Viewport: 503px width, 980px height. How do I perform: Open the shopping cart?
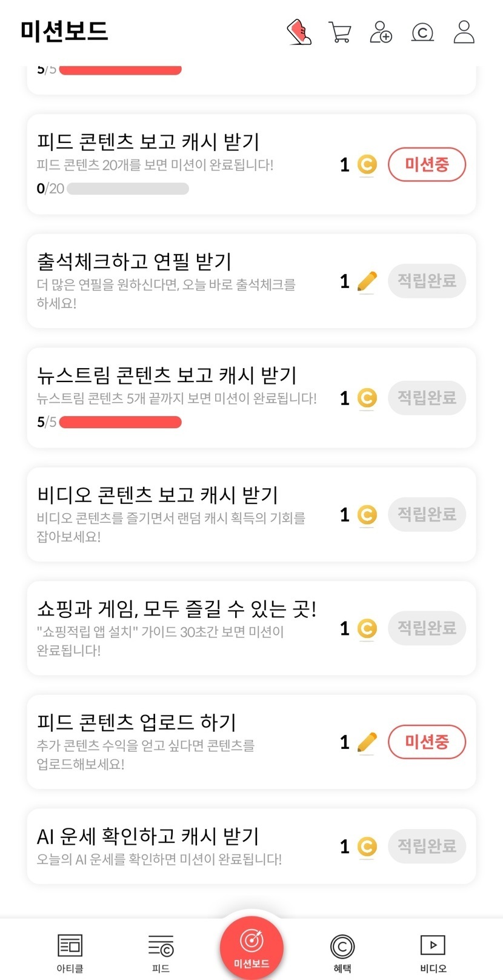click(x=340, y=32)
